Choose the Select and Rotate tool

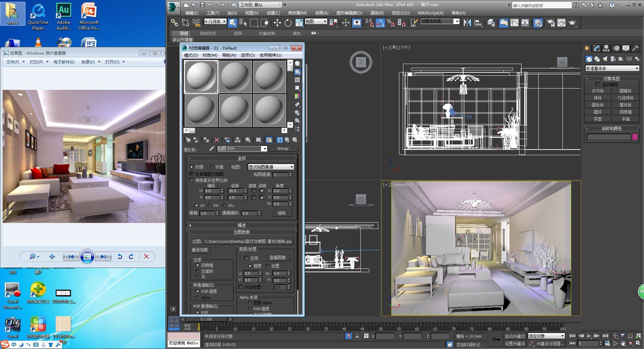tap(288, 22)
